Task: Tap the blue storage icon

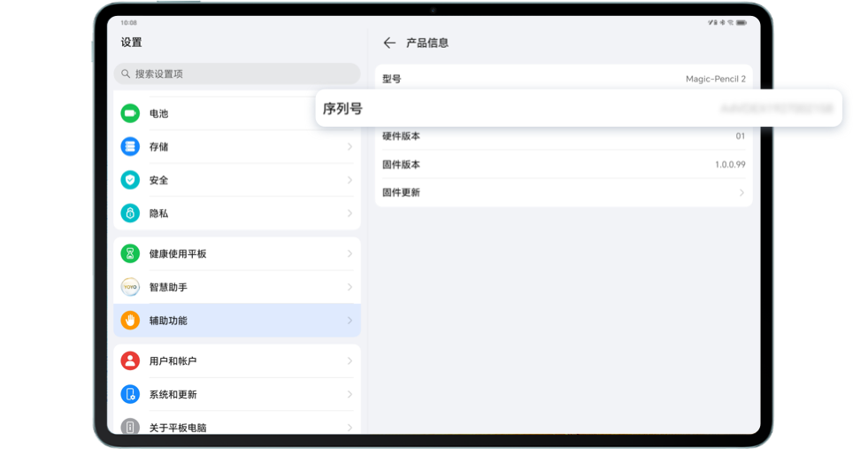Action: click(x=130, y=147)
